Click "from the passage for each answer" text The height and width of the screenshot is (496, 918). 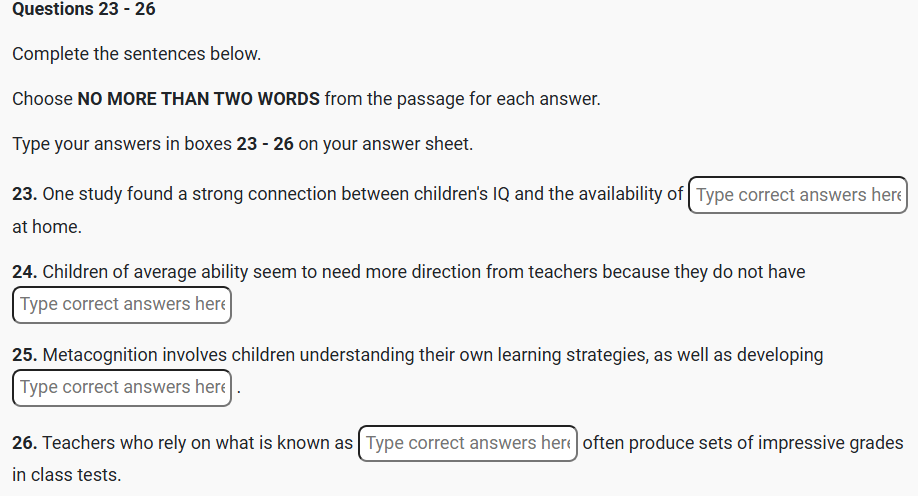[x=462, y=99]
